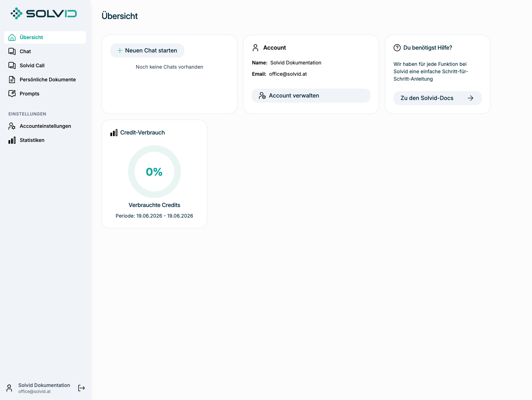
Task: Click the document icon for Persönliche Dokumente
Action: [12, 80]
